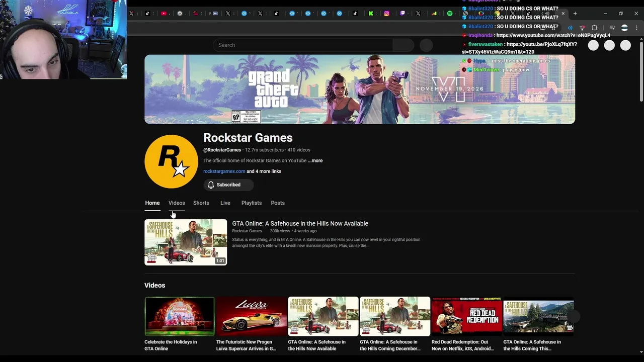Show next videos with carousel arrow
This screenshot has width=644, height=362.
574,316
